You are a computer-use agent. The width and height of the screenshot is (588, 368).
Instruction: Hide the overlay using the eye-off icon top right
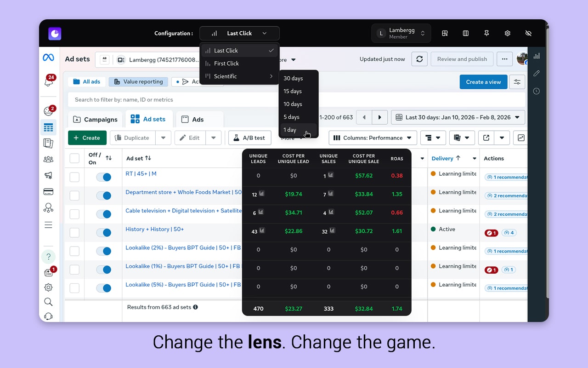(x=528, y=33)
